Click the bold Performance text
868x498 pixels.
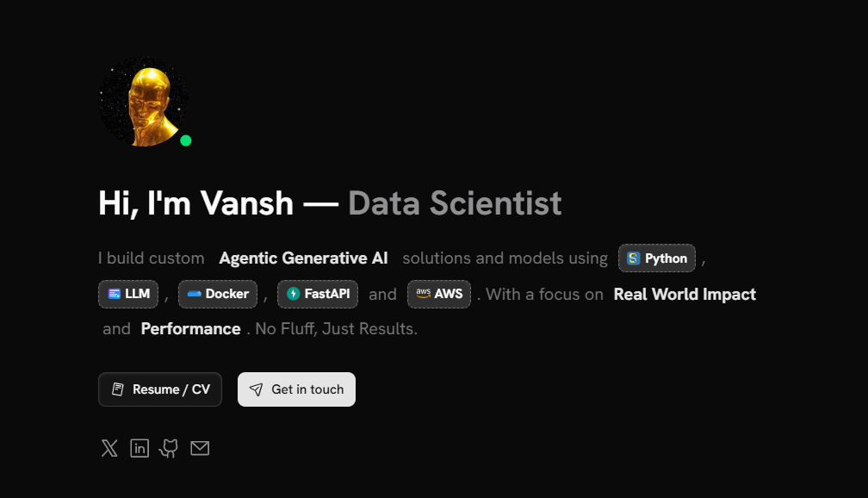pyautogui.click(x=190, y=328)
